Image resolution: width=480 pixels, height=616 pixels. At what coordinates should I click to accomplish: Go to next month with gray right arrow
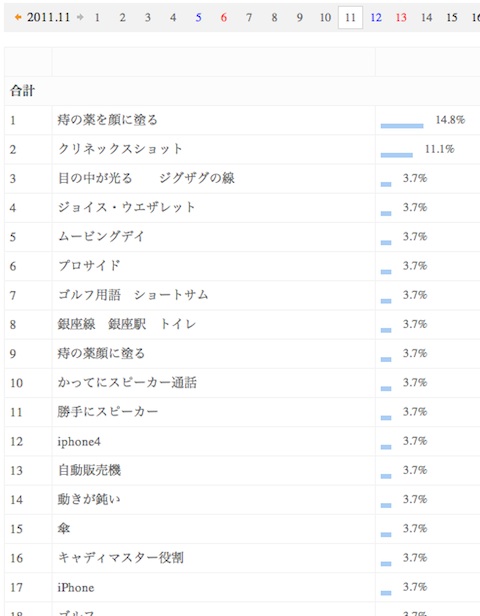pos(80,17)
